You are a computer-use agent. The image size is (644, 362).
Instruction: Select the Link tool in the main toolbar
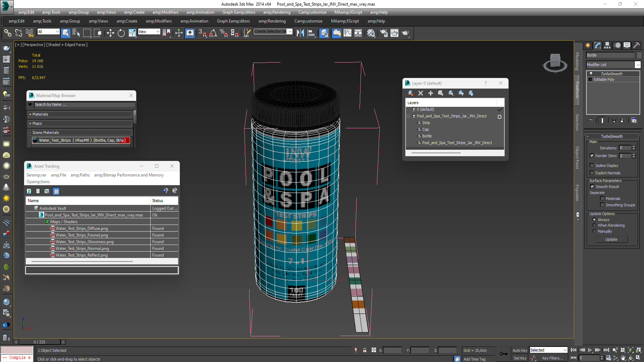[7, 33]
